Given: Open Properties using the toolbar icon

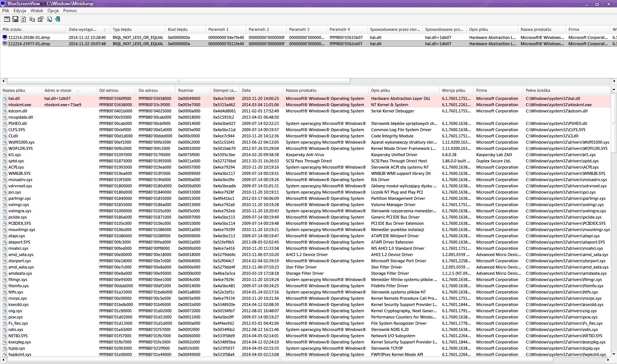Looking at the screenshot, I should click(40, 19).
